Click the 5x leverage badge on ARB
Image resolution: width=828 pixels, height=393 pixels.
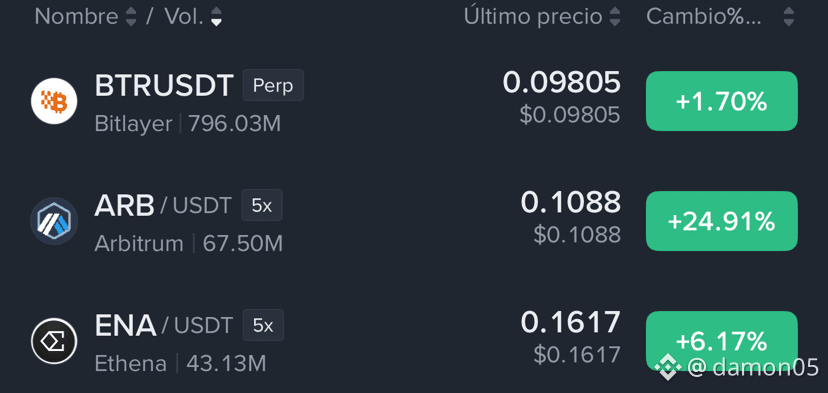pyautogui.click(x=262, y=205)
